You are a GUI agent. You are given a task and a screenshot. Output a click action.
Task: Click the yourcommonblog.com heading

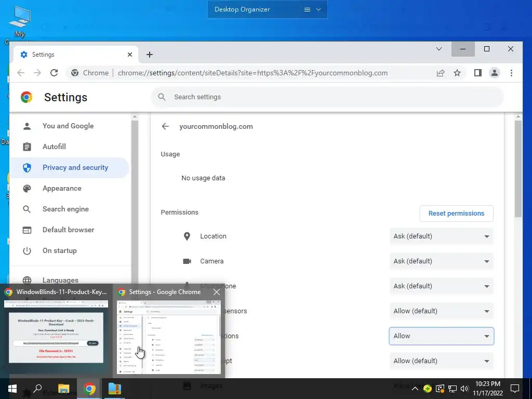(216, 127)
